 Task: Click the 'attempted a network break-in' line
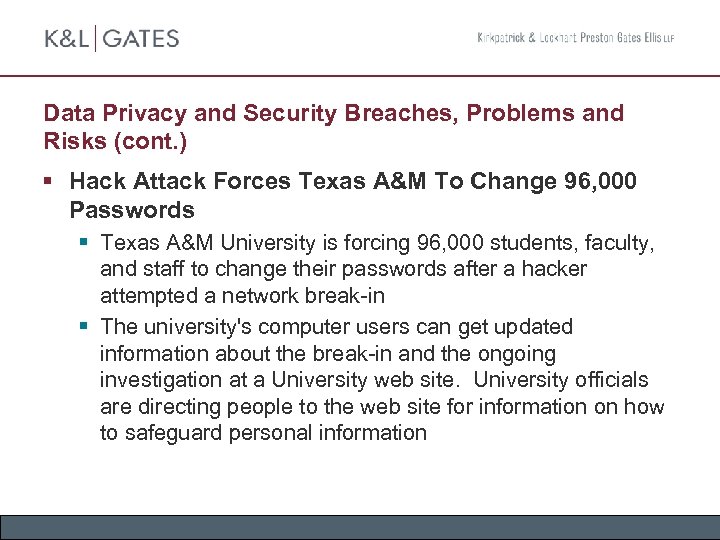point(242,296)
